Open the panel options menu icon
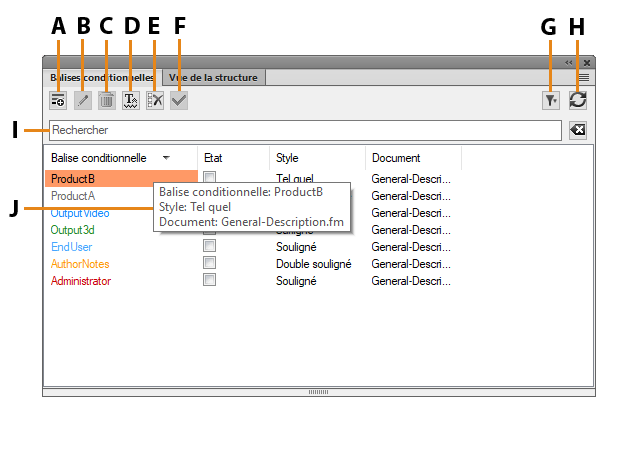This screenshot has height=452, width=622. (x=584, y=77)
